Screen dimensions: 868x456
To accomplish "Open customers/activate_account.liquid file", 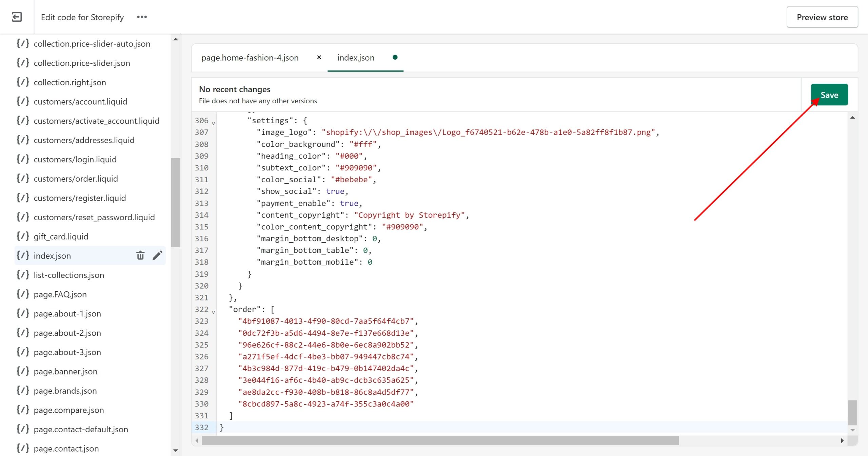I will click(96, 121).
